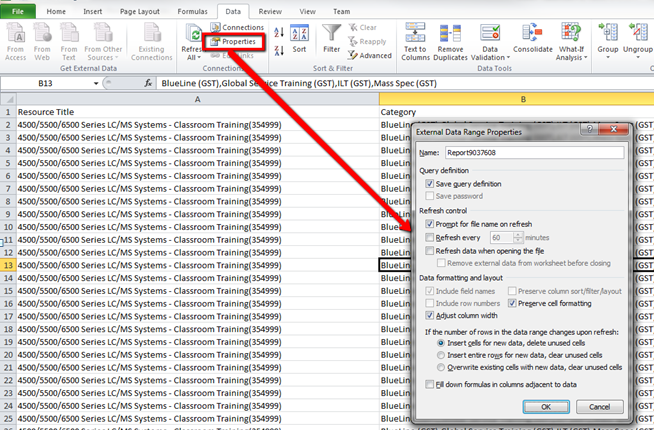Switch to the Team tab
Viewport: 654px width, 430px height.
coord(341,11)
